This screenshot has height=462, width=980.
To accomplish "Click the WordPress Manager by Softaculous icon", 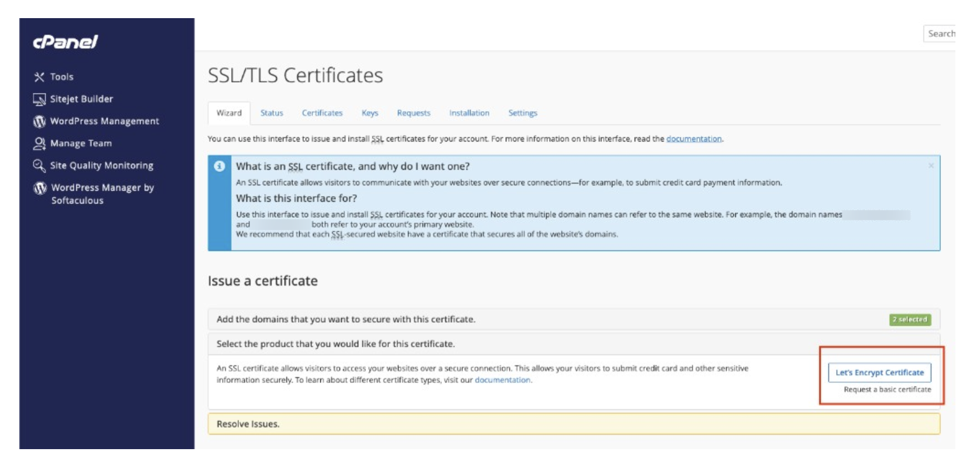I will coord(40,188).
